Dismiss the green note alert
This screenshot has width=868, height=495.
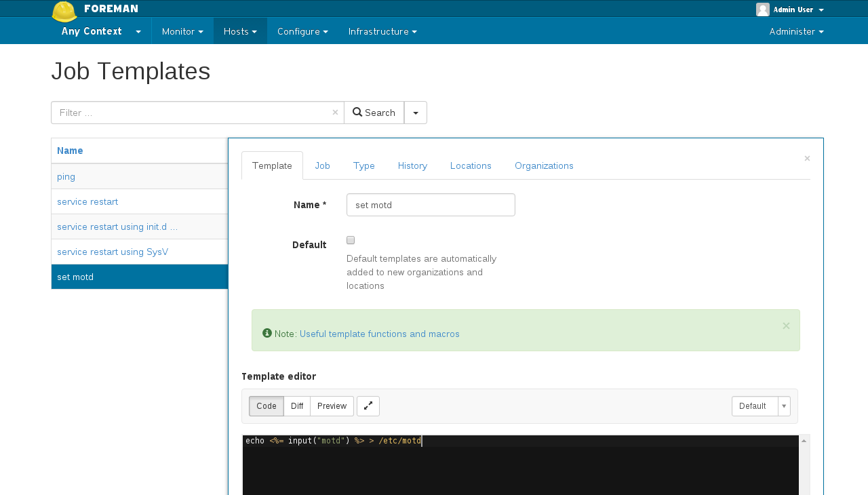786,326
